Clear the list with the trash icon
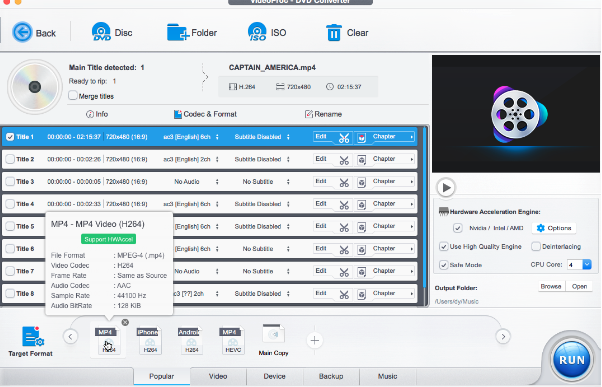The height and width of the screenshot is (387, 602). (x=333, y=32)
